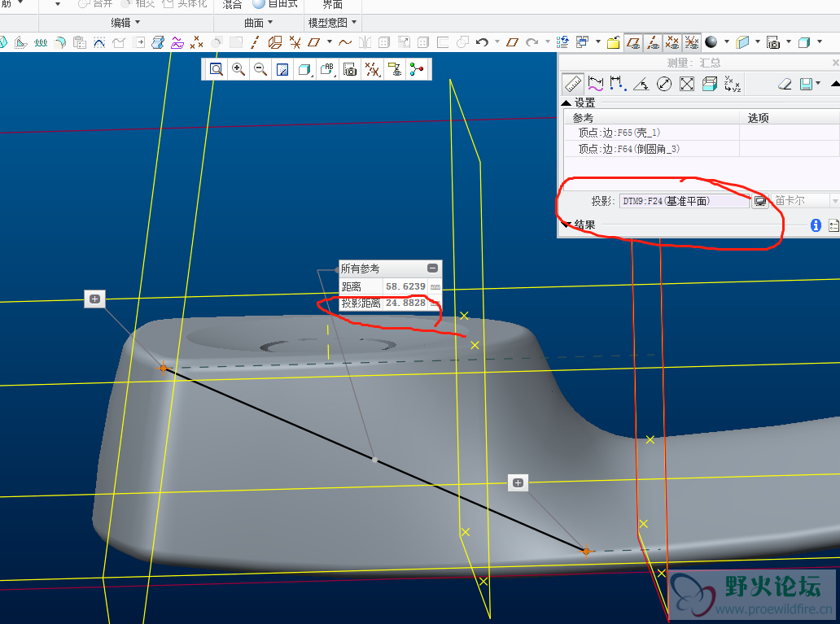Viewport: 840px width, 624px height.
Task: Select the Length measure tool
Action: coord(595,84)
